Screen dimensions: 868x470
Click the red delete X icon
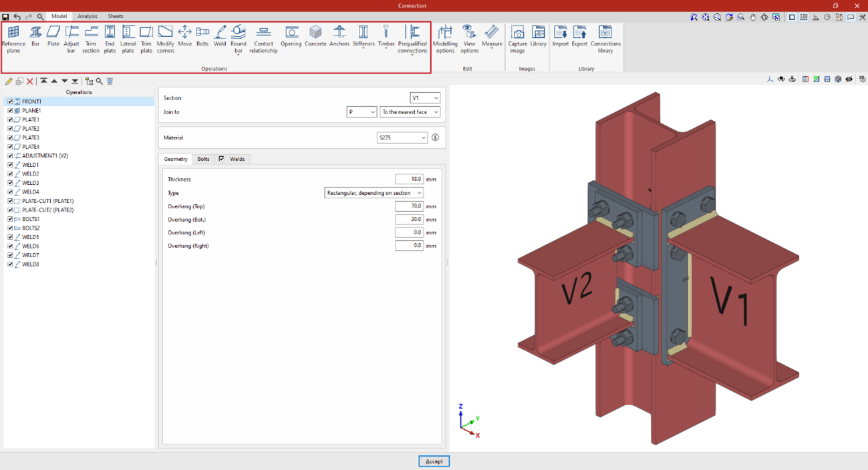(30, 81)
